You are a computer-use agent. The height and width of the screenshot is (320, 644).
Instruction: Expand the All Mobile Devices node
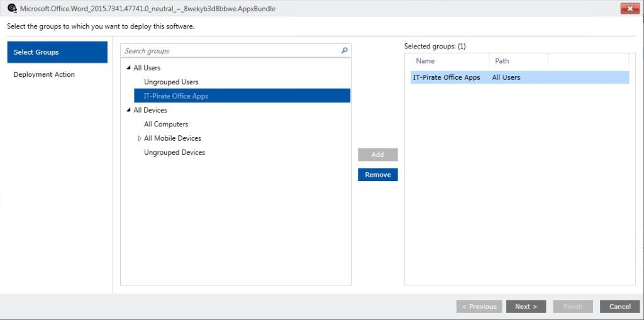140,138
